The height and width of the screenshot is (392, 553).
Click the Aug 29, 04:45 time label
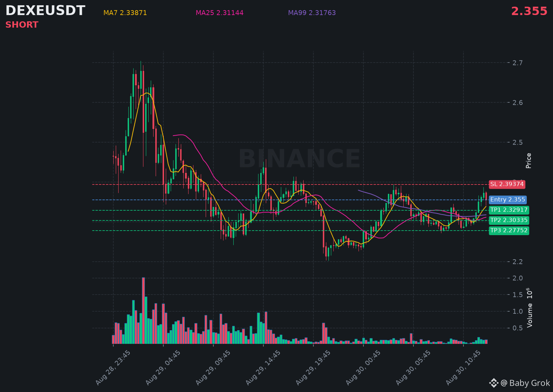[x=163, y=368]
